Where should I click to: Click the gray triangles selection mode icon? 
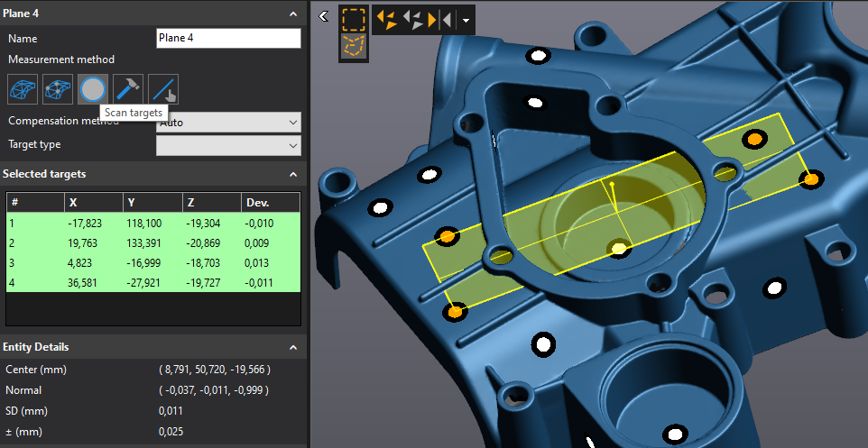[413, 19]
